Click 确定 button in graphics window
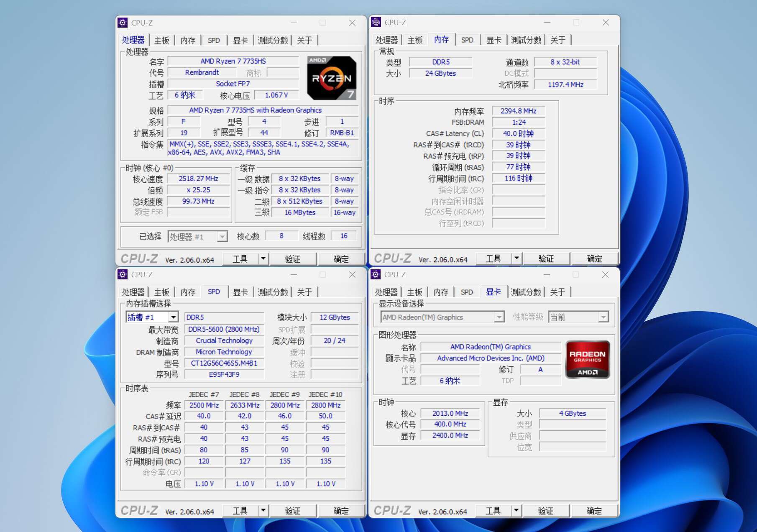 pos(594,511)
